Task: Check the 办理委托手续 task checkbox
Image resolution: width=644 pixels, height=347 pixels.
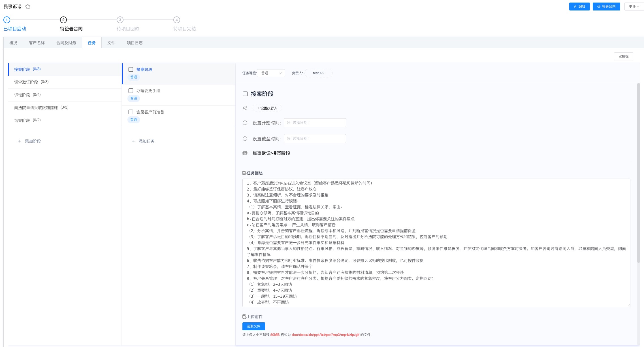Action: pos(131,91)
